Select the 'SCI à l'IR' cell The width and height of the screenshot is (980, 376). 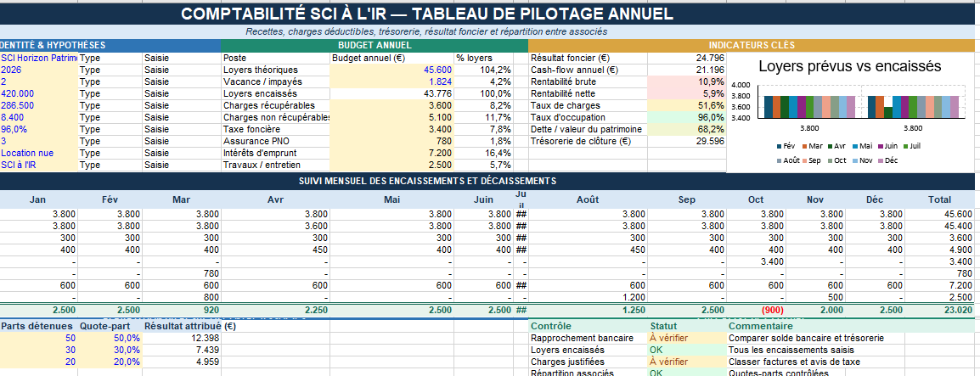(39, 165)
